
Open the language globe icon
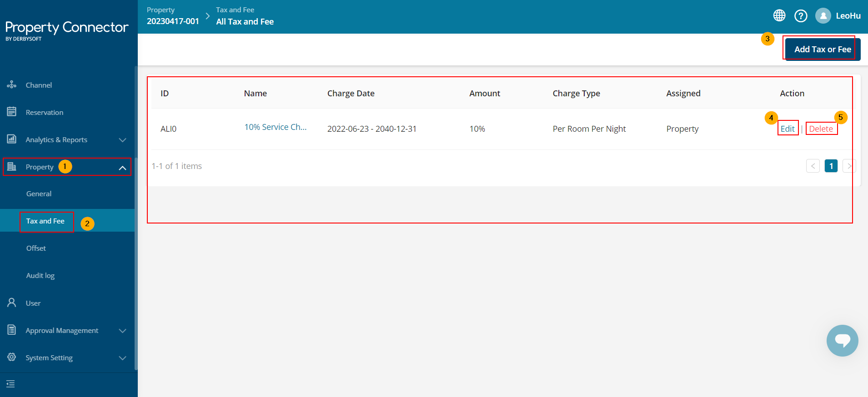click(779, 15)
